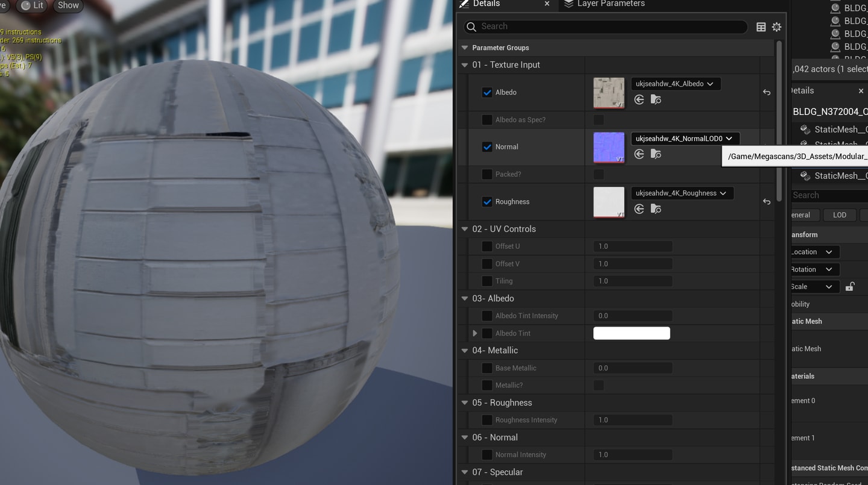Collapse the 01 - Texture Input group
This screenshot has width=868, height=485.
tap(464, 64)
